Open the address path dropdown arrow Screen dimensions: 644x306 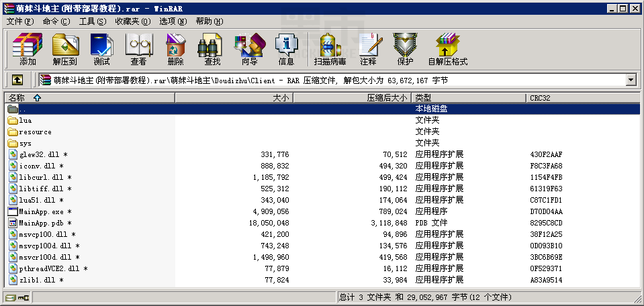click(x=631, y=80)
